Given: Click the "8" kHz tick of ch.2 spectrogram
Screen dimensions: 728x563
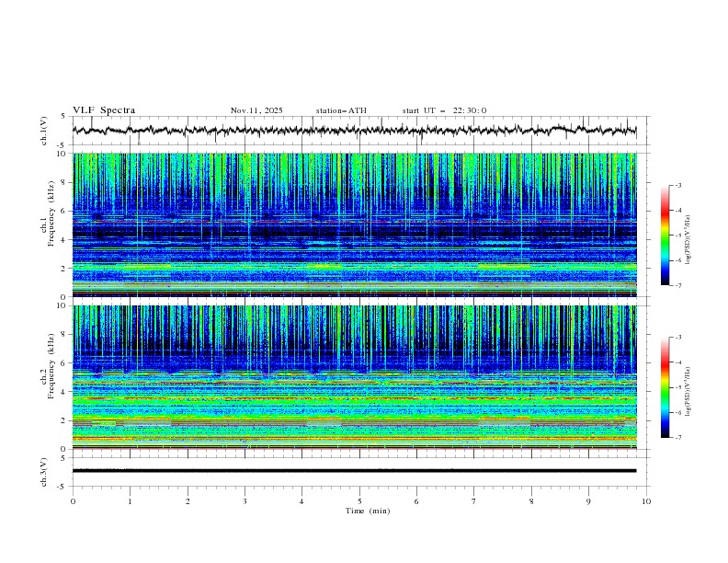Looking at the screenshot, I should [x=64, y=335].
